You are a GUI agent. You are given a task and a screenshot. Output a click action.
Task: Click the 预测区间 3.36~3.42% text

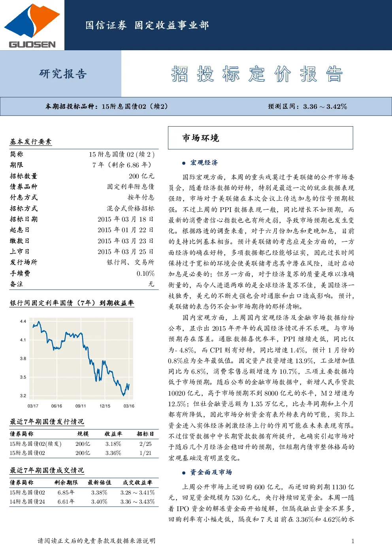(307, 106)
